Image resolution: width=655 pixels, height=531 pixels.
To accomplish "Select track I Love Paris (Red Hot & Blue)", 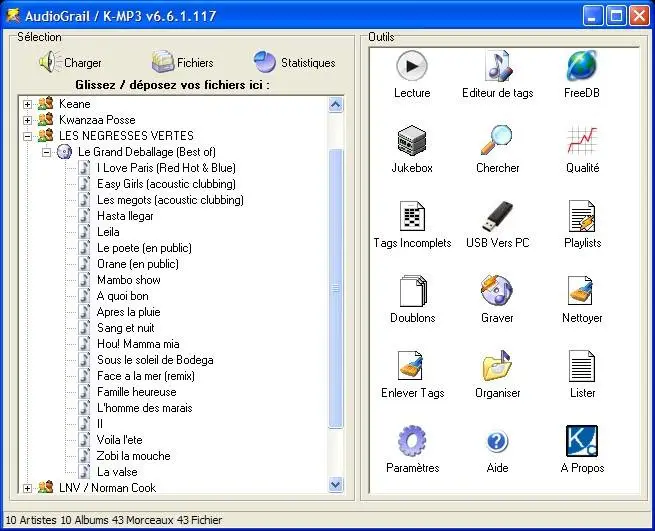I will click(166, 168).
